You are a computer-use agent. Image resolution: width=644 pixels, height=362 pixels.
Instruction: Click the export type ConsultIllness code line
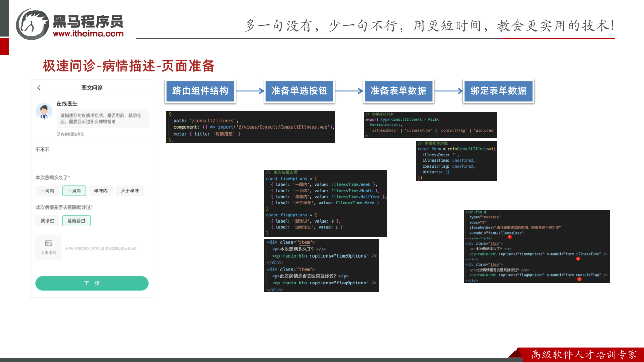tap(402, 120)
